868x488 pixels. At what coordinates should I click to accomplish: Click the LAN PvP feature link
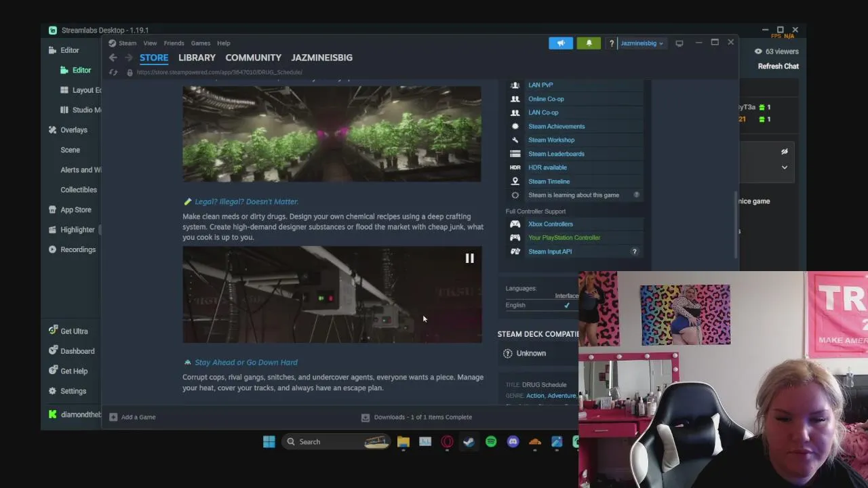click(x=540, y=85)
